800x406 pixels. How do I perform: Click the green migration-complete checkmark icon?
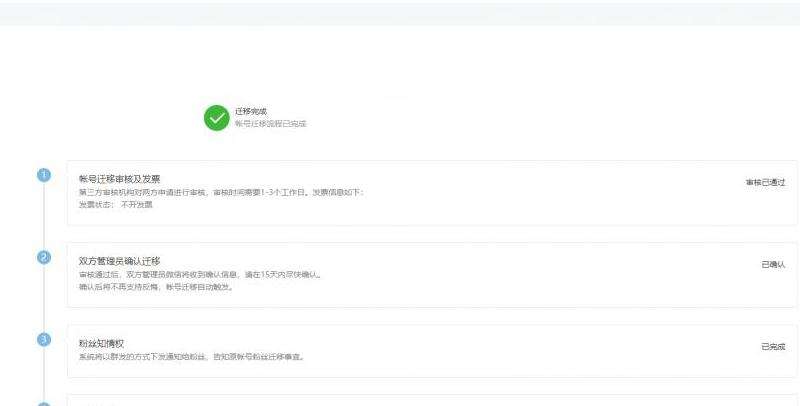(217, 118)
